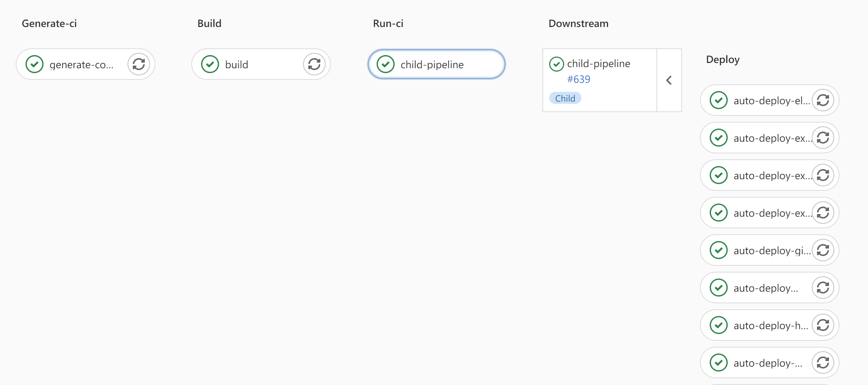This screenshot has width=868, height=385.
Task: Retry the generate-co job
Action: point(139,64)
